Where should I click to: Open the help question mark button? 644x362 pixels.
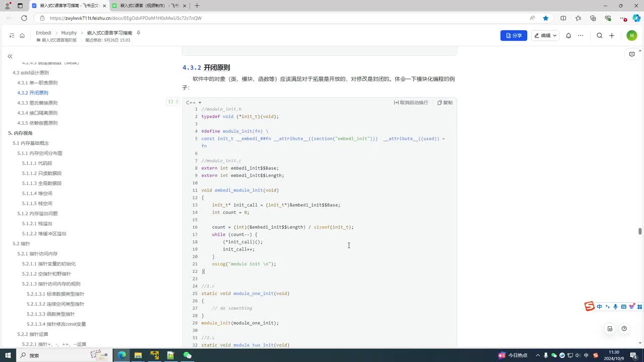[x=624, y=329]
